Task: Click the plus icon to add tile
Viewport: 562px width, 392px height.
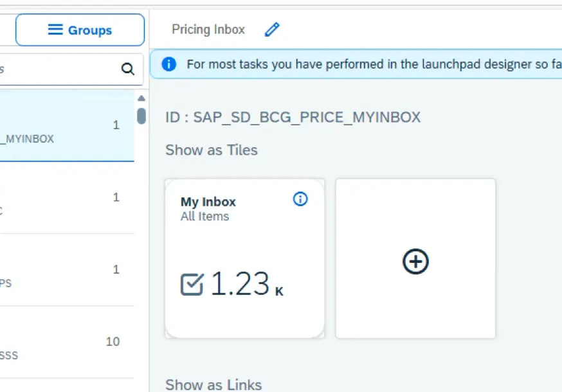Action: [x=415, y=262]
